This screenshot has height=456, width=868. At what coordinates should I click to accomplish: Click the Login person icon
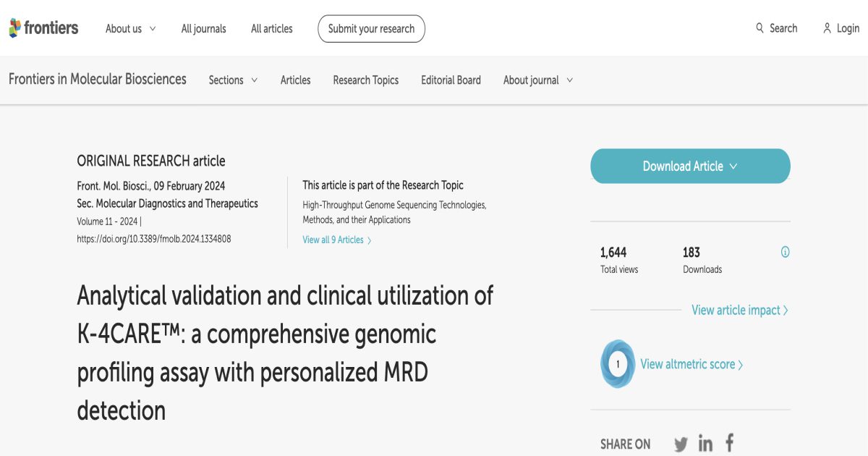point(827,28)
